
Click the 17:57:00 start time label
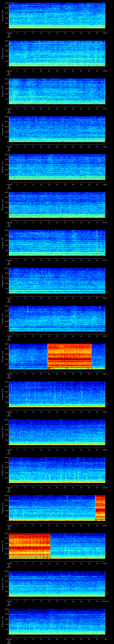coord(9,525)
